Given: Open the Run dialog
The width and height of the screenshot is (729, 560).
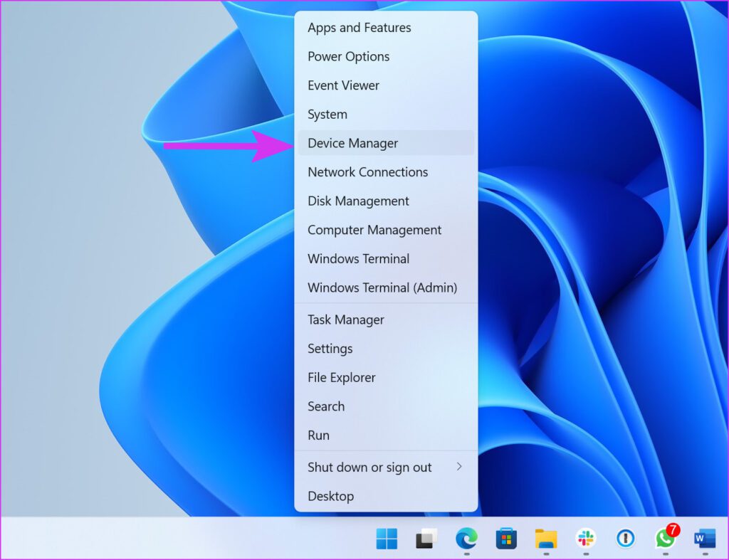Looking at the screenshot, I should 318,435.
